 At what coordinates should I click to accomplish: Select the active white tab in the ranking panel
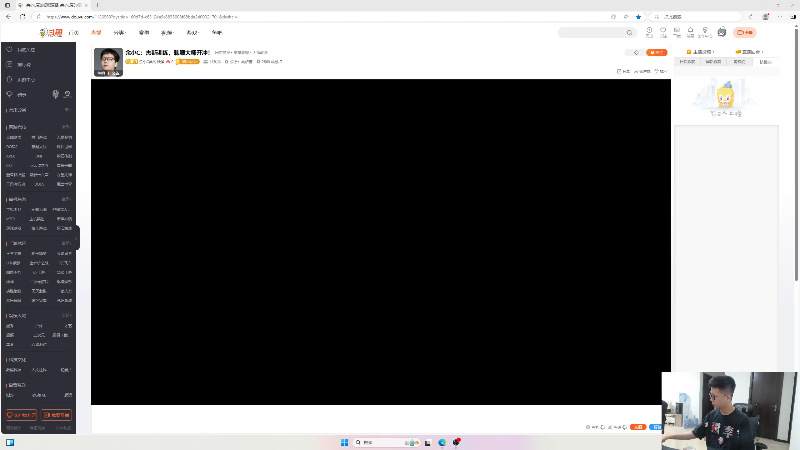pyautogui.click(x=765, y=62)
